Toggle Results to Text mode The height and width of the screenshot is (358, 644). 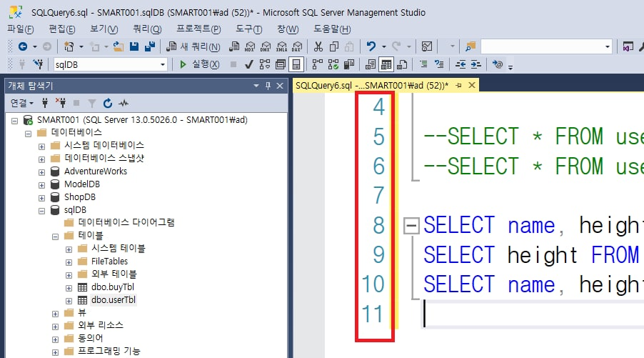pos(371,64)
